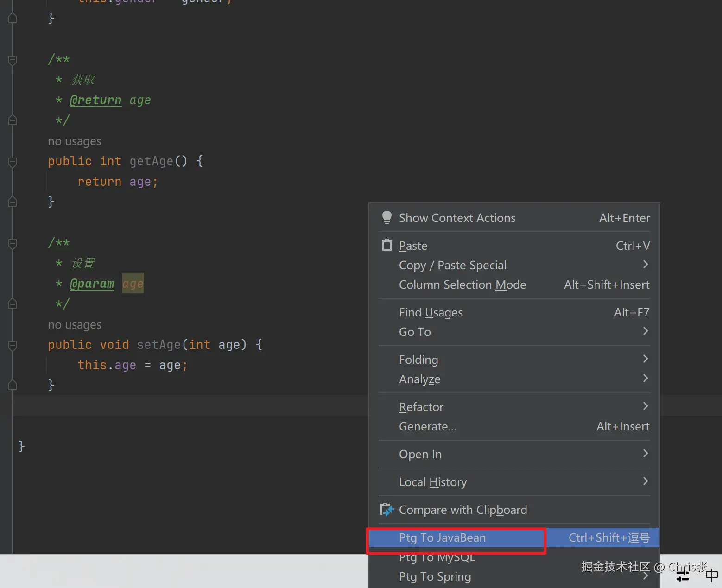The height and width of the screenshot is (588, 722).
Task: Click the @return javadoc tag
Action: [95, 100]
